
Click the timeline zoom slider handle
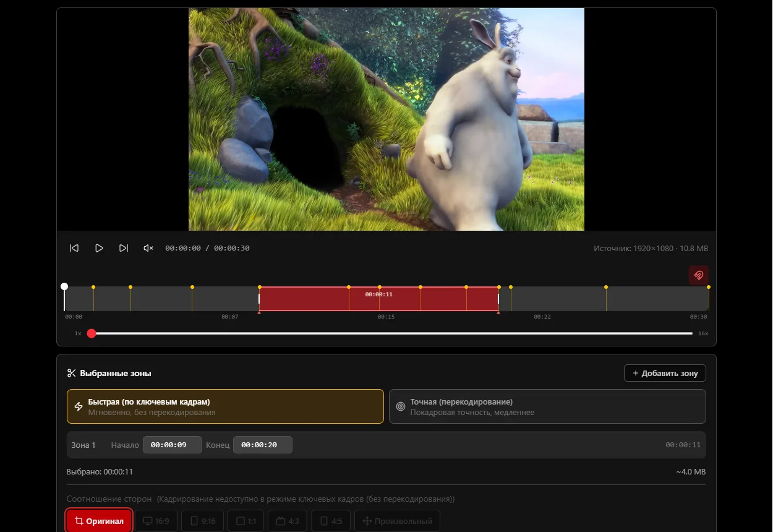pyautogui.click(x=92, y=333)
